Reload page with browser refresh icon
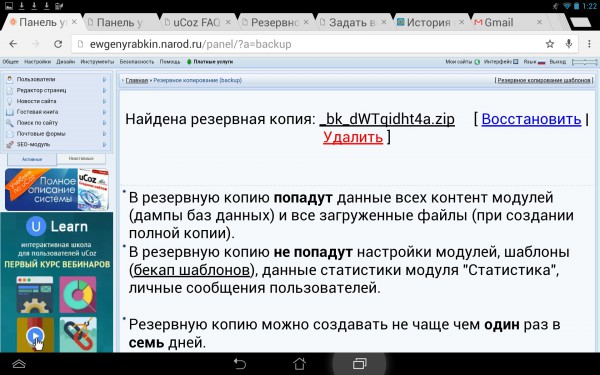600x375 pixels. click(58, 44)
